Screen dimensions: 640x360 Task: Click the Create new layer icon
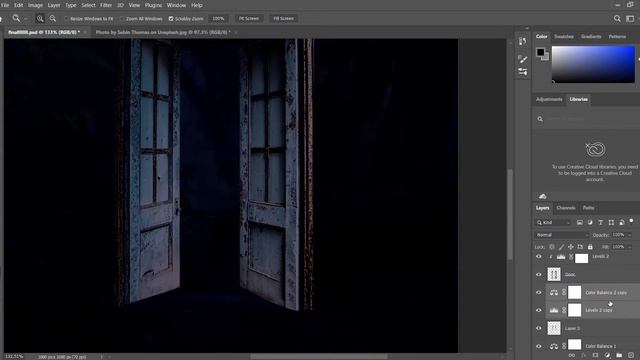[x=631, y=356]
